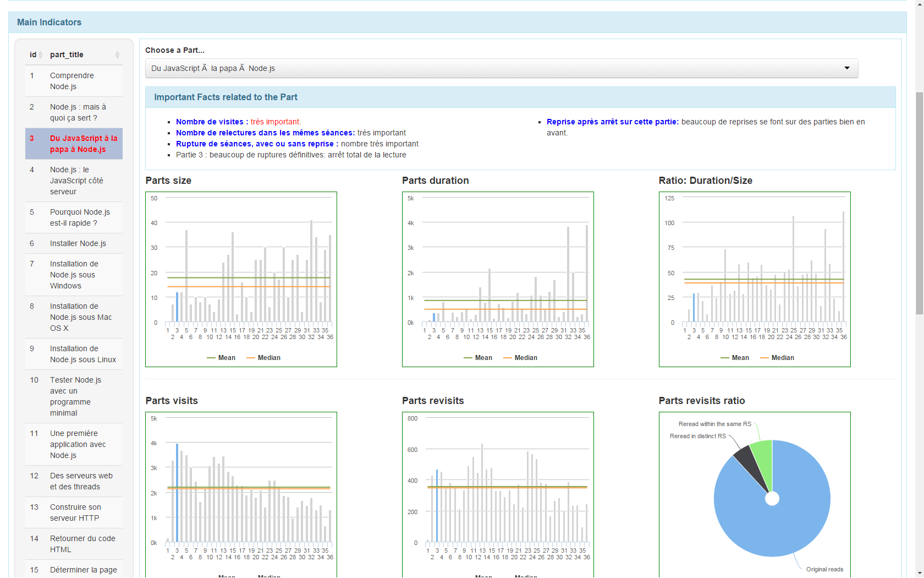Click the blue bar in Parts visits chart

[x=177, y=493]
